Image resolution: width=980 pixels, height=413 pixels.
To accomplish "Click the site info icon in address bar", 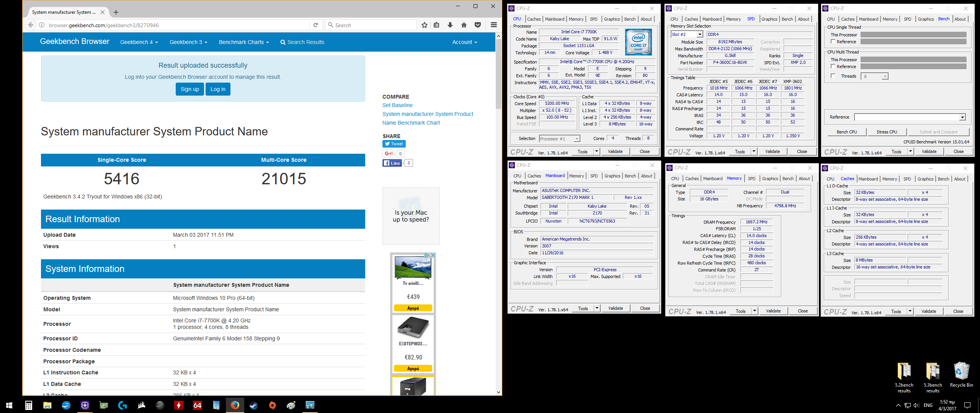I will pyautogui.click(x=42, y=25).
